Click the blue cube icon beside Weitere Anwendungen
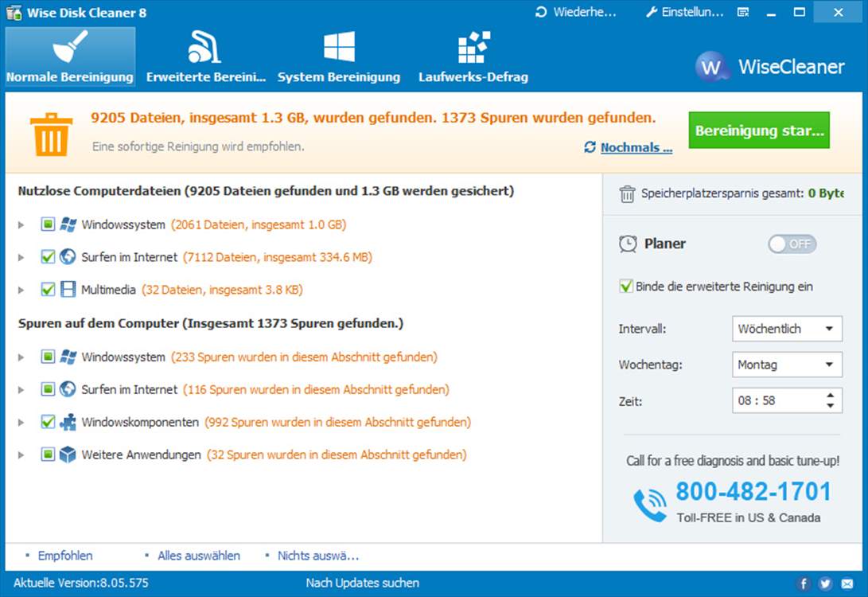868x597 pixels. pyautogui.click(x=68, y=455)
